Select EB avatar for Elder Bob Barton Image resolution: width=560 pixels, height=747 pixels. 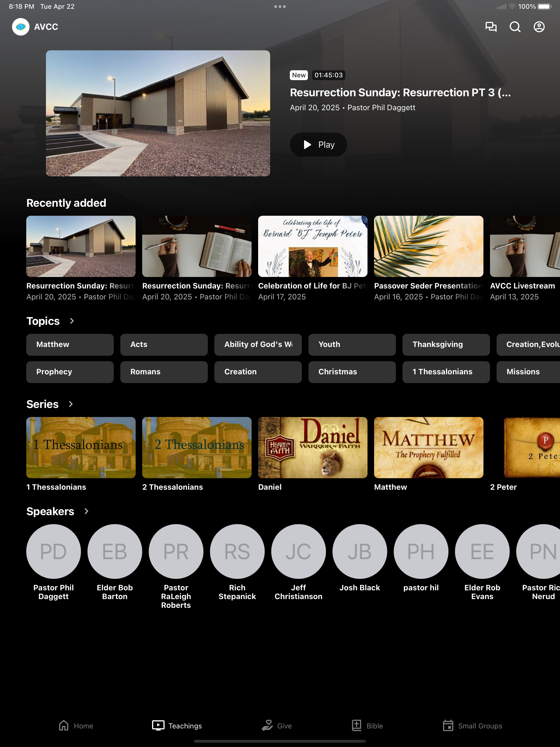coord(115,552)
